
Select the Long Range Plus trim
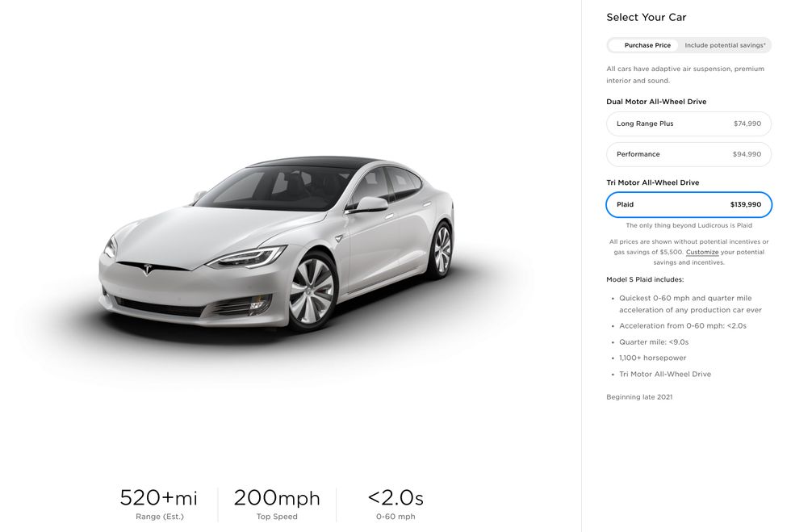pyautogui.click(x=688, y=123)
